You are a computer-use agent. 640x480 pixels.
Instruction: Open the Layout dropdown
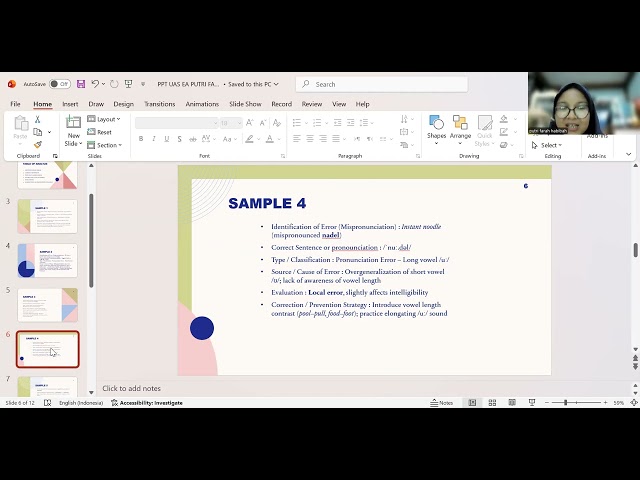(104, 119)
